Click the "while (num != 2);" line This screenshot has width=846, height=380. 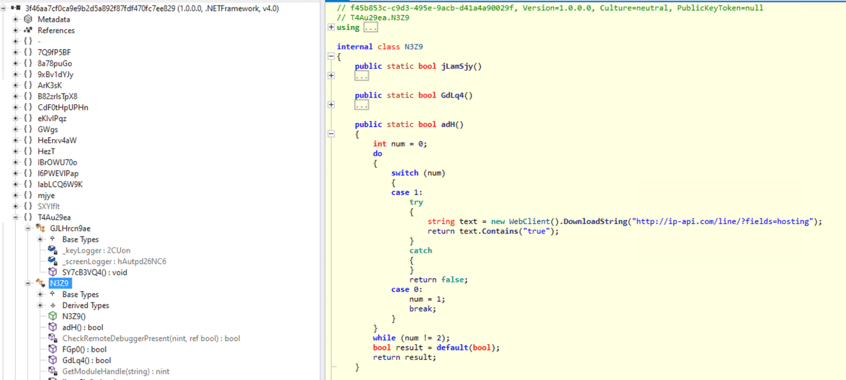[411, 338]
